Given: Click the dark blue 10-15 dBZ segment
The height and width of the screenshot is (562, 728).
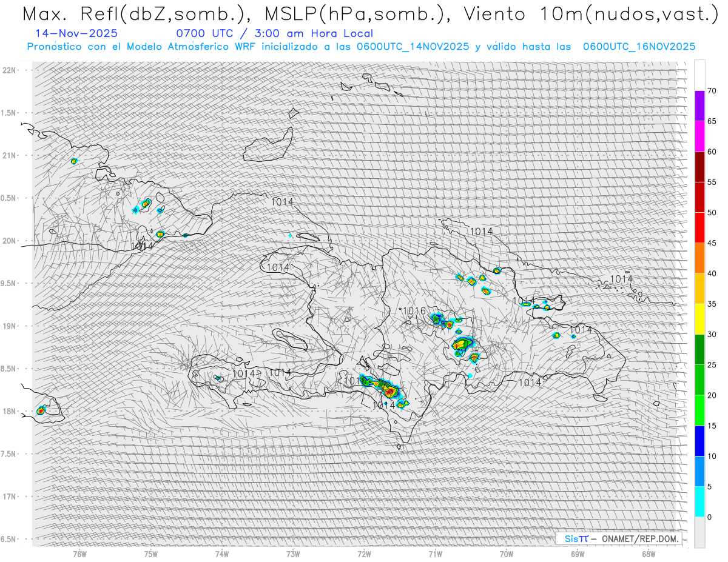Looking at the screenshot, I should [x=699, y=441].
